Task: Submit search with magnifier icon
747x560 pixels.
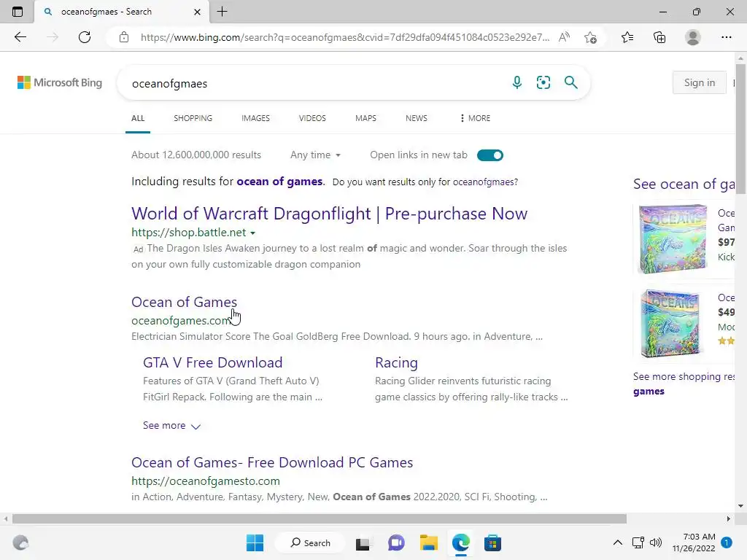Action: [x=570, y=82]
